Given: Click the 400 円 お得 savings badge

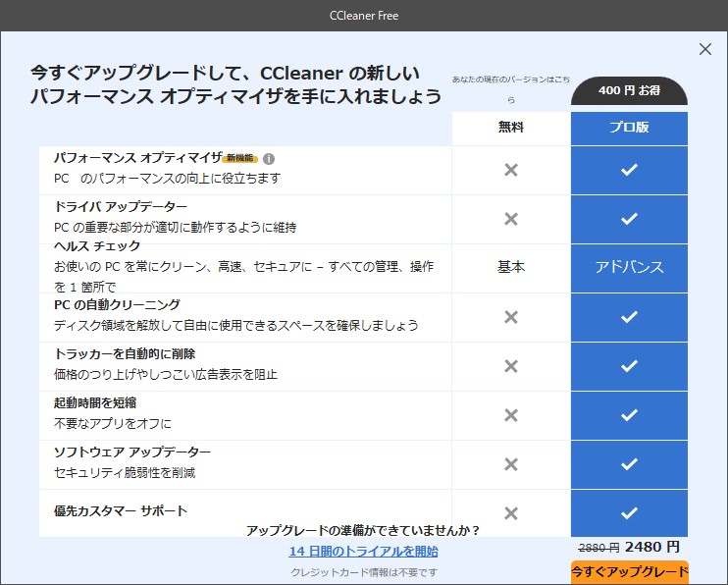Looking at the screenshot, I should click(629, 90).
